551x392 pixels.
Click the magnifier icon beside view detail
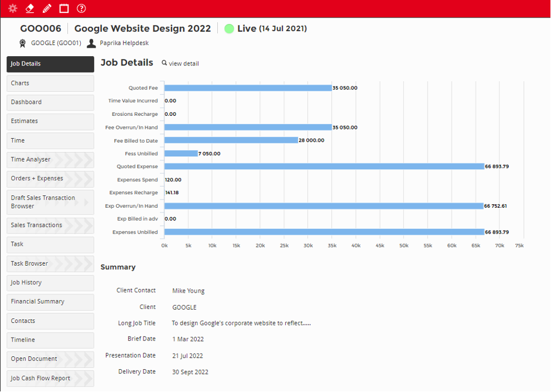[164, 63]
